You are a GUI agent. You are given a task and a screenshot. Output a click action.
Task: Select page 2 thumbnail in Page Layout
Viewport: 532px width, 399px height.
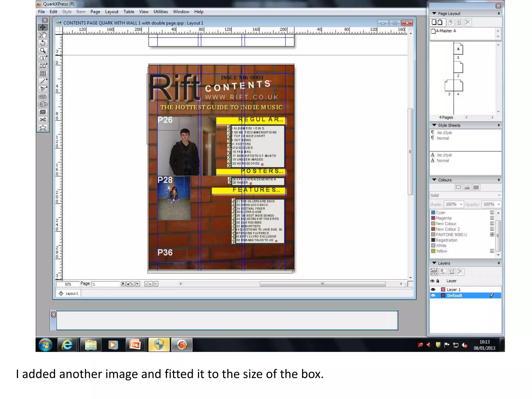(x=458, y=67)
